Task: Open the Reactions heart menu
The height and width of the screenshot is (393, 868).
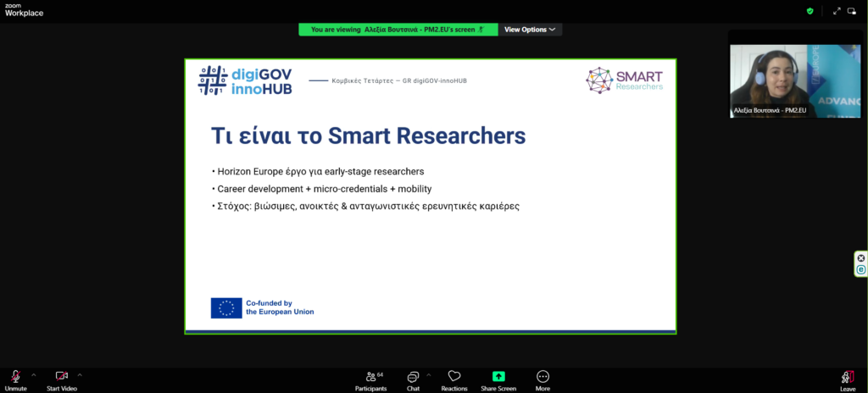Action: pyautogui.click(x=454, y=377)
